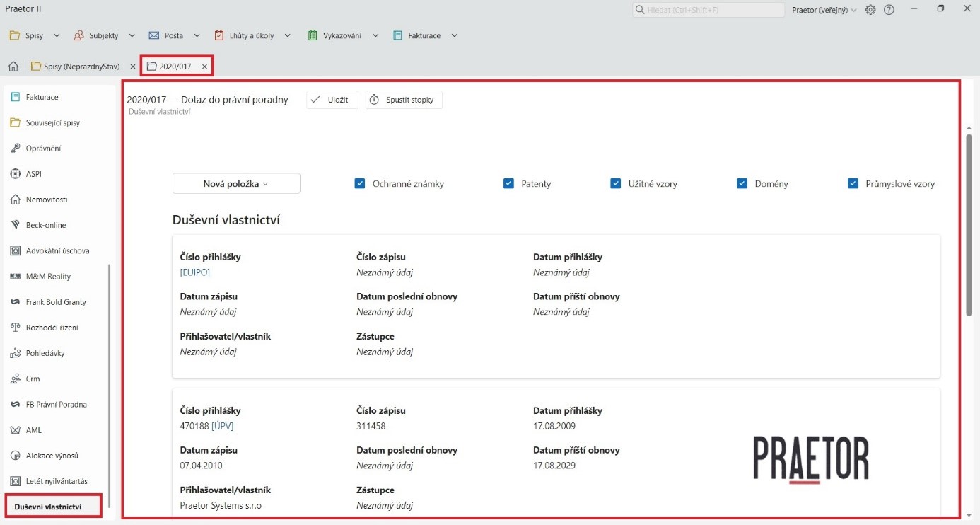Click the home icon tab
Screen dimensions: 980x525
click(13, 67)
